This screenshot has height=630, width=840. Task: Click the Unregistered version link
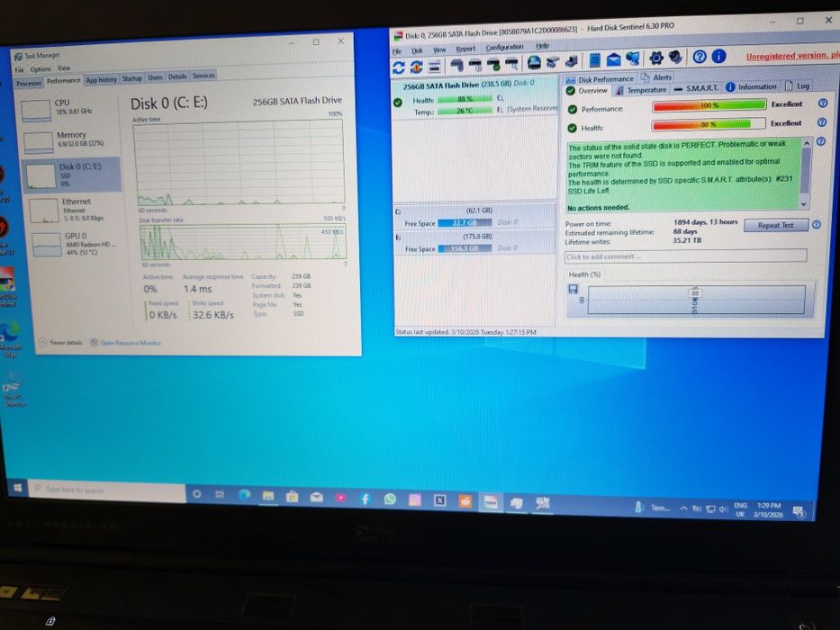pyautogui.click(x=793, y=56)
